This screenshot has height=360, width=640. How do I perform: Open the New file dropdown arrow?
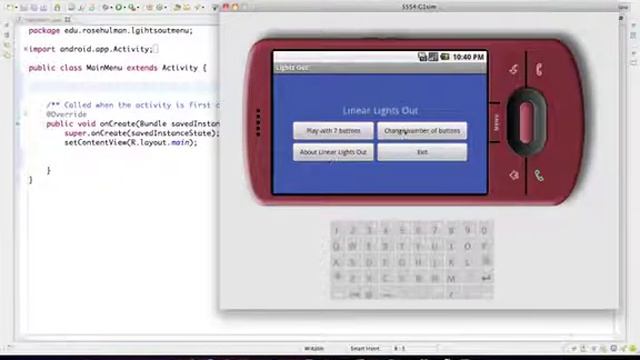tap(16, 7)
